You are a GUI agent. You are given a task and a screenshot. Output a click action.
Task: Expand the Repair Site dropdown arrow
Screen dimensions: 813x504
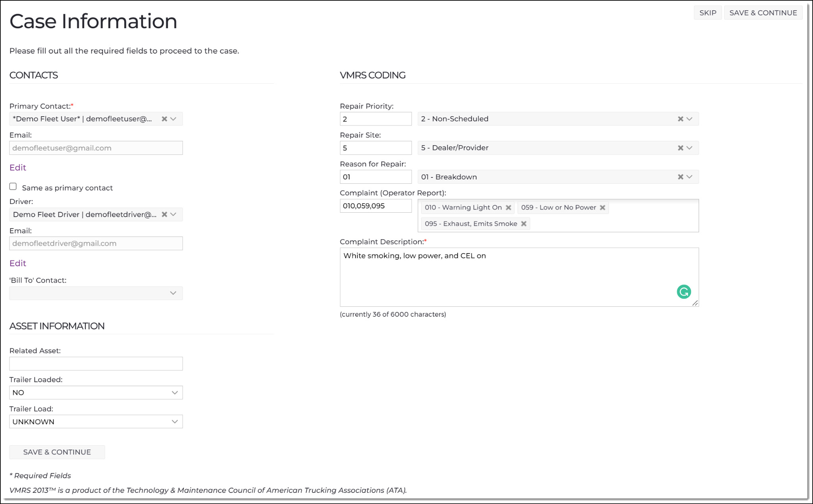(690, 148)
